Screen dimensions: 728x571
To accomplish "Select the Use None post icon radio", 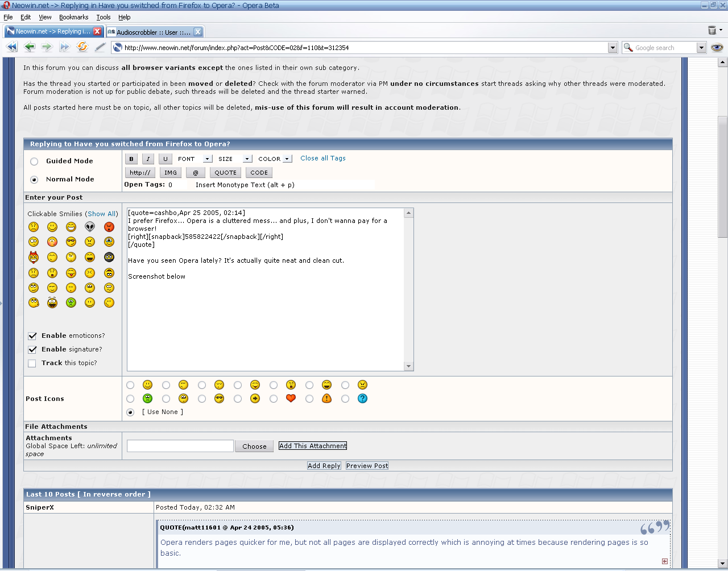I will pos(130,412).
